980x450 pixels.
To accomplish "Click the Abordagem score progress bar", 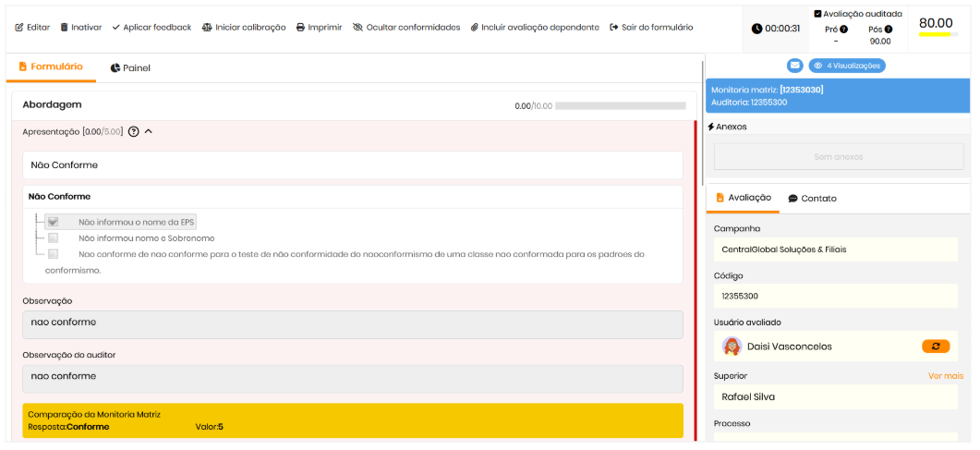I will (x=620, y=106).
